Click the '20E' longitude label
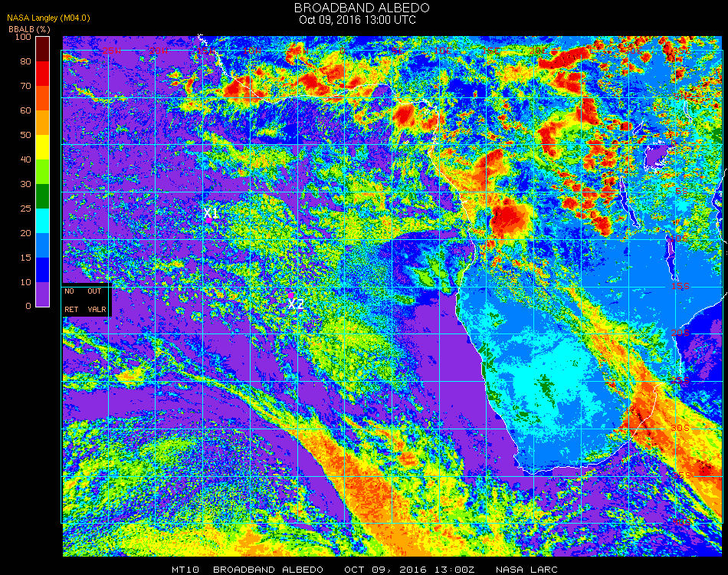The width and height of the screenshot is (728, 575). 538,51
